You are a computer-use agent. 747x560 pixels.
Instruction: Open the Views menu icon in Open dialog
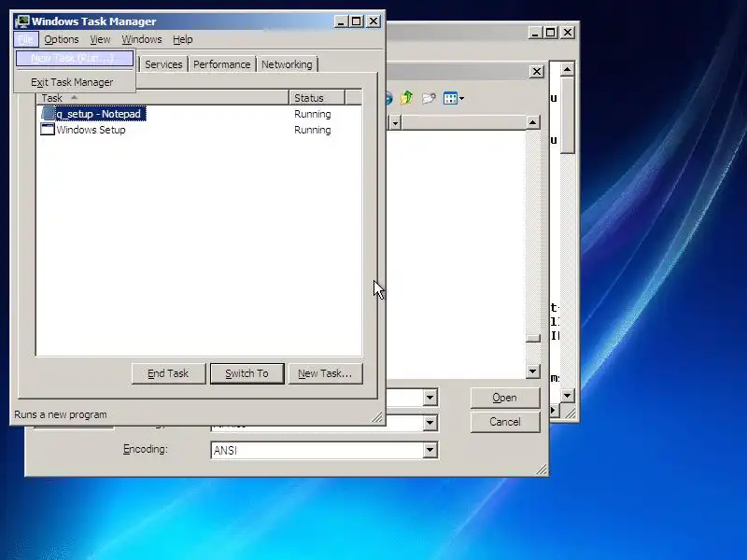pos(453,99)
